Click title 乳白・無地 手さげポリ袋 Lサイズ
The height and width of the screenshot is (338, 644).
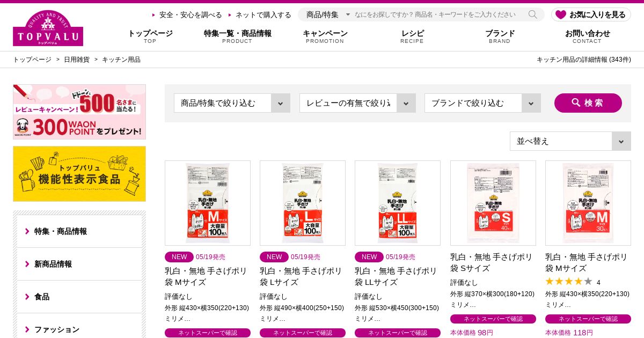(301, 276)
